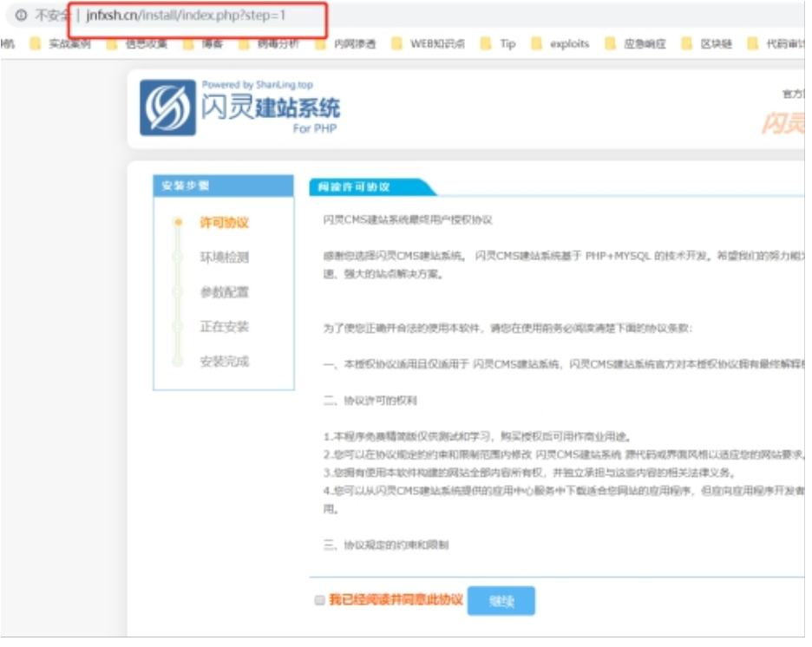The height and width of the screenshot is (647, 812).
Task: Click the 安装步骤 panel header
Action: tap(225, 186)
